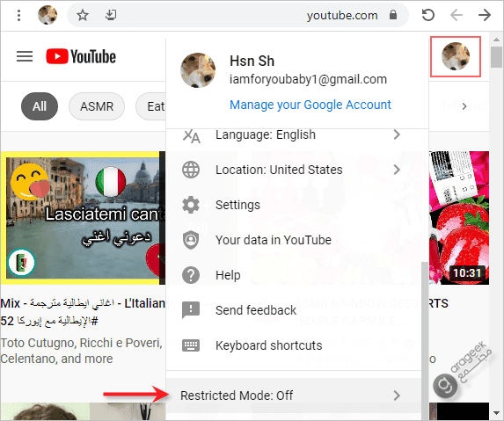Select the Eat filter chip
This screenshot has width=504, height=421.
pyautogui.click(x=150, y=106)
